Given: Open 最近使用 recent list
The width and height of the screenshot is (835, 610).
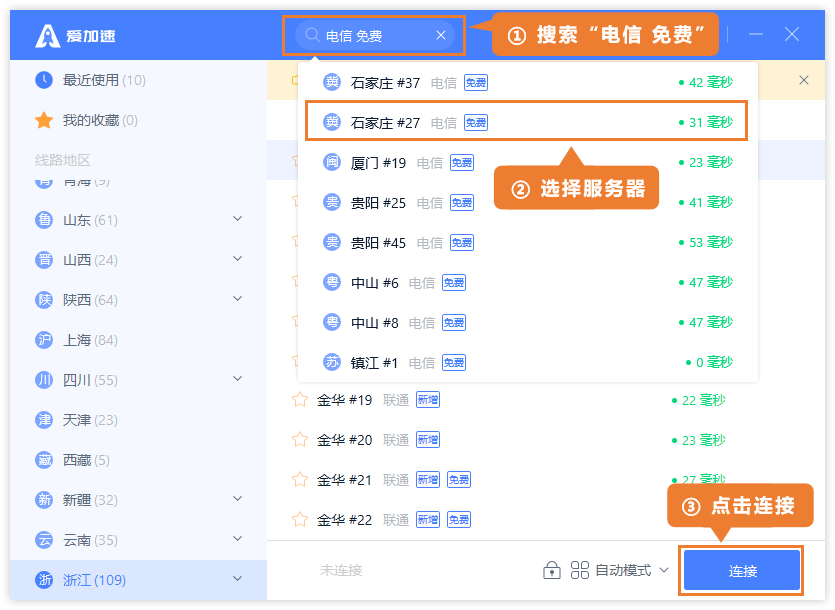Looking at the screenshot, I should (x=138, y=80).
